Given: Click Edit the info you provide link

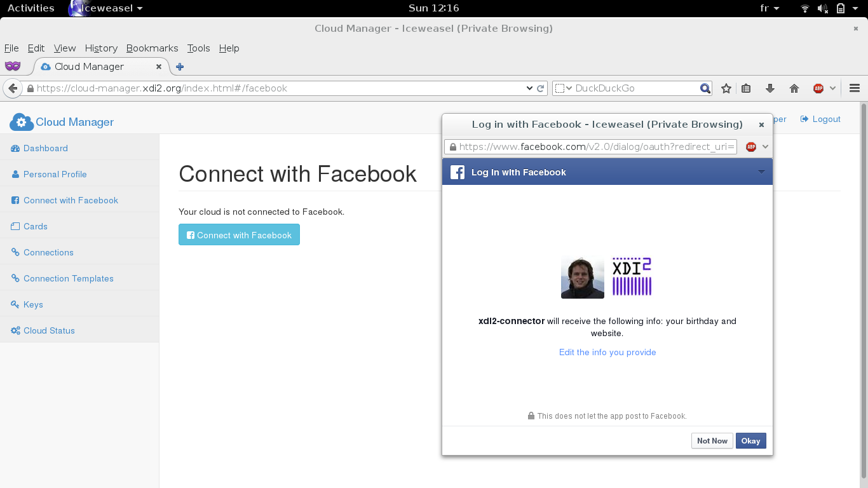Looking at the screenshot, I should 607,352.
